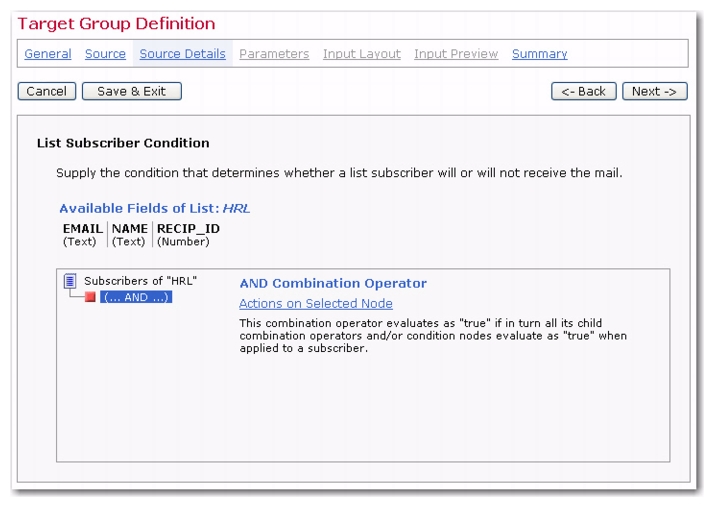Switch to the Source tab

click(105, 54)
